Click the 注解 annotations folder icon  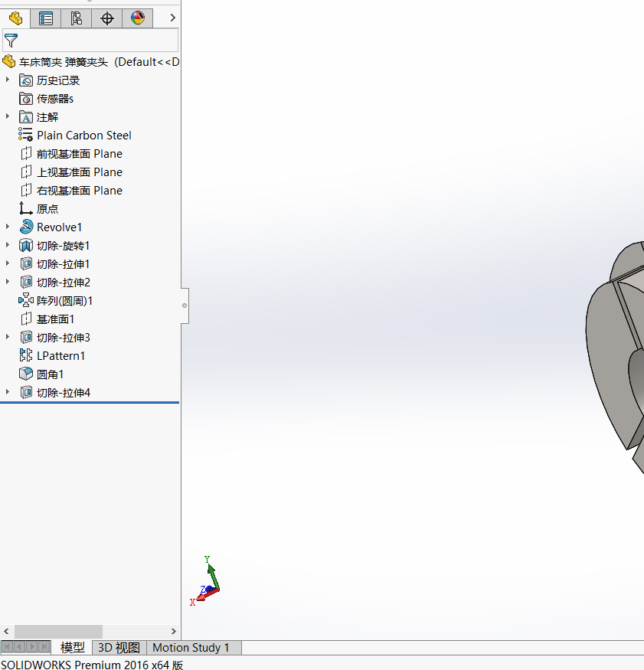click(26, 117)
